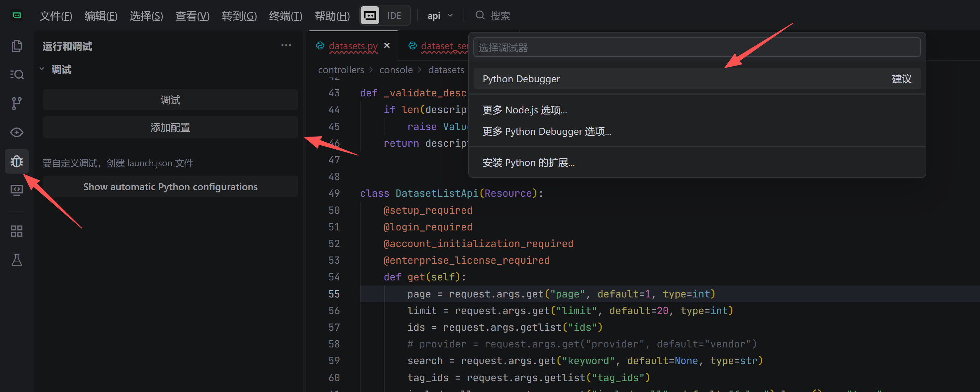Open Source Control branch icon
980x392 pixels.
(x=17, y=103)
